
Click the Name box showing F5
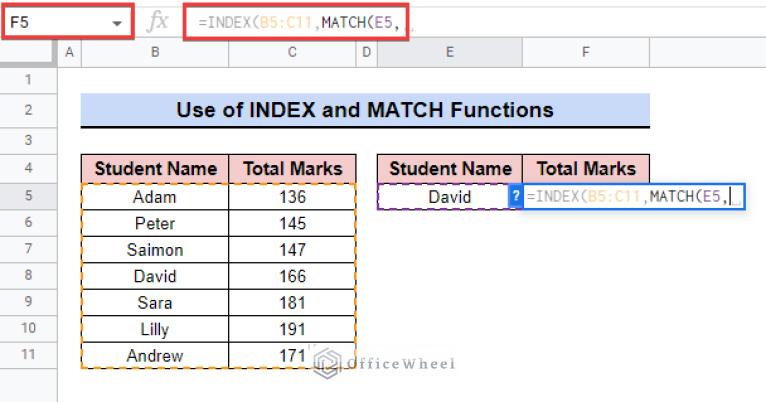67,22
